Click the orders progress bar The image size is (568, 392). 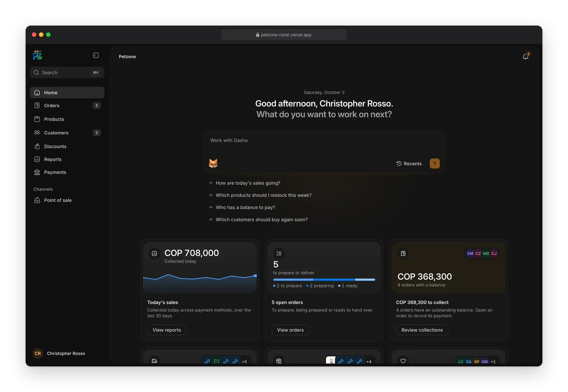point(324,280)
